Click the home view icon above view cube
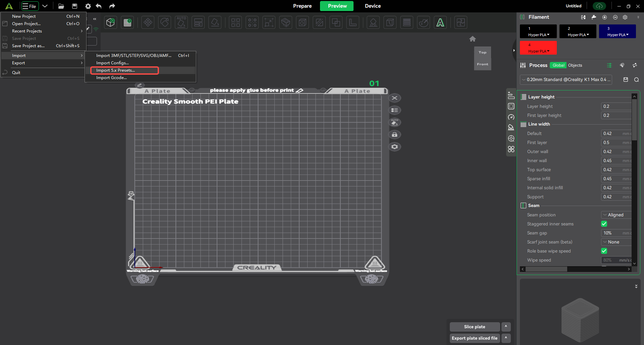Image resolution: width=644 pixels, height=345 pixels. click(473, 39)
